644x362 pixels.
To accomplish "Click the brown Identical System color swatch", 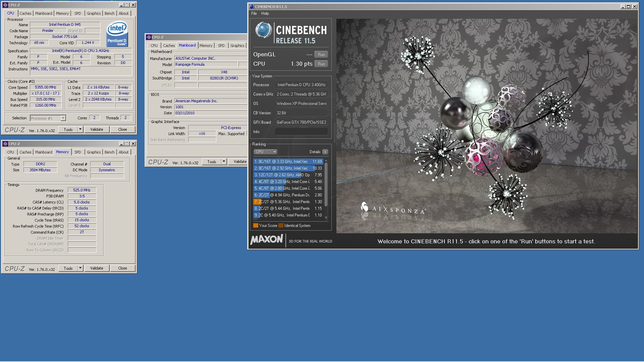I will [x=281, y=226].
